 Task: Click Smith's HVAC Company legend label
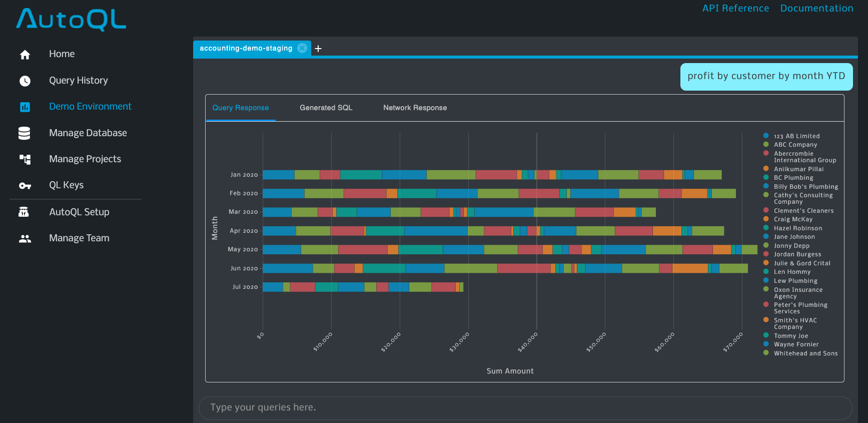pos(795,324)
